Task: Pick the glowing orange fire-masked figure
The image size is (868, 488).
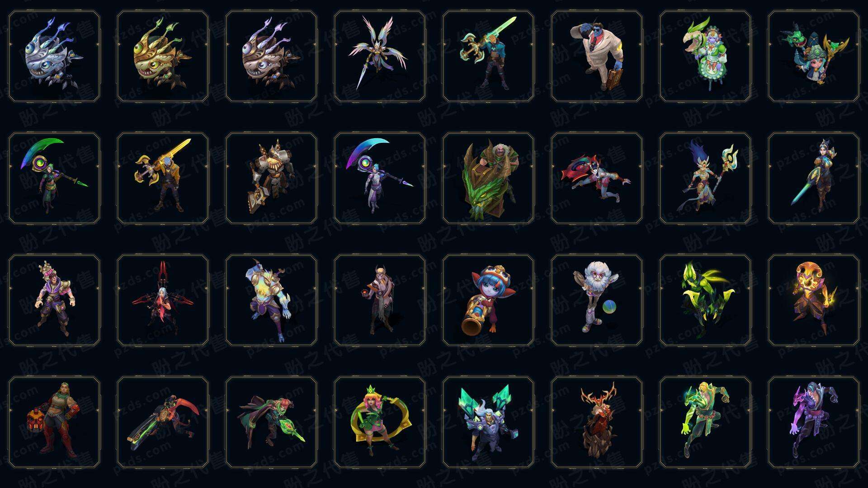Action: tap(814, 300)
